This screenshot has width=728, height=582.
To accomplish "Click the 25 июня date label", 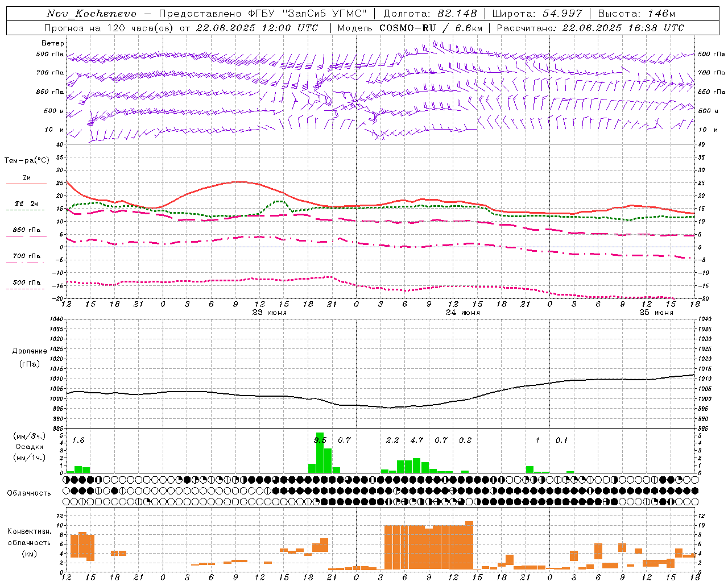I will tap(656, 313).
